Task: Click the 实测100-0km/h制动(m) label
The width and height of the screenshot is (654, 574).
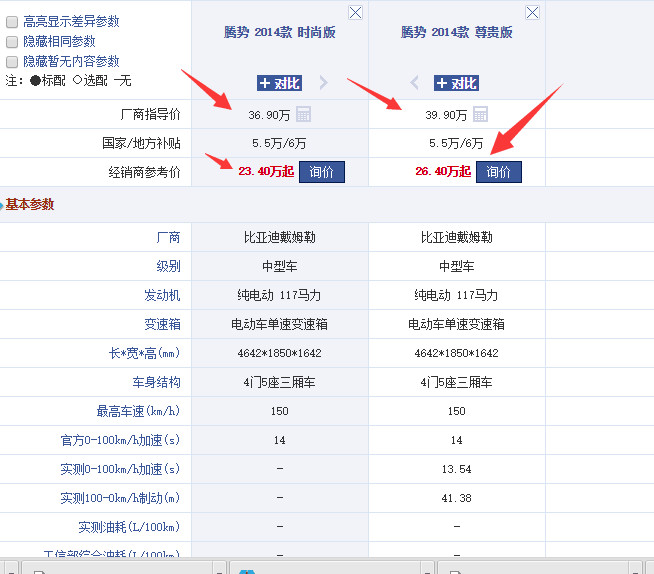Action: (121, 498)
